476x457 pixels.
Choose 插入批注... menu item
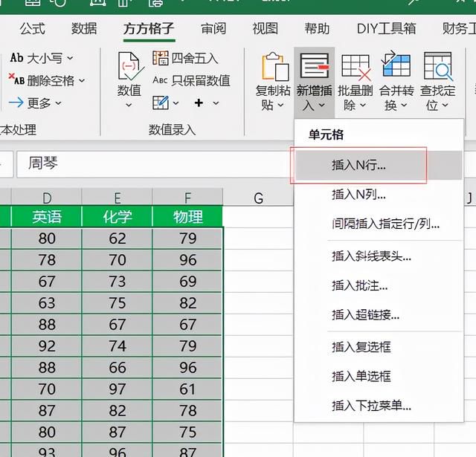(x=379, y=285)
